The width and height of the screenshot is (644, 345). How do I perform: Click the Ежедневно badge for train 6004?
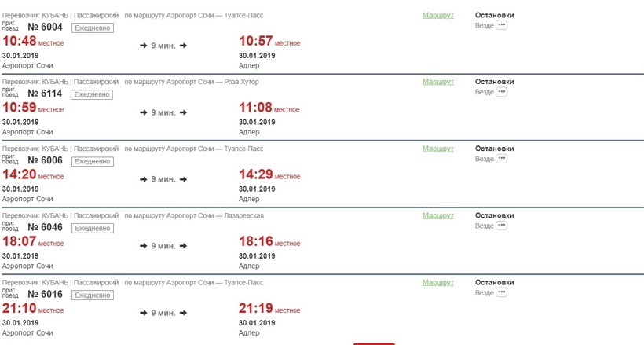(92, 28)
